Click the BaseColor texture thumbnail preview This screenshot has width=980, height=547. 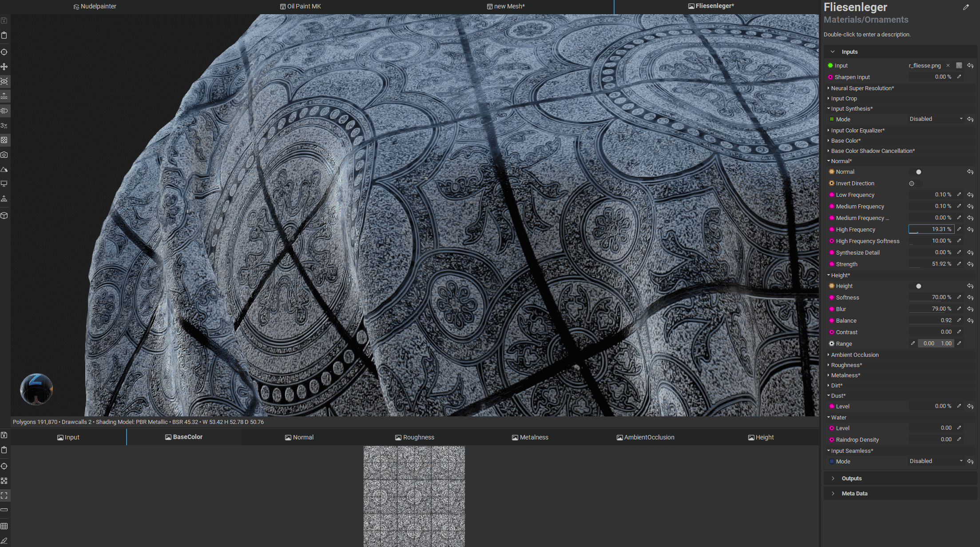point(414,496)
